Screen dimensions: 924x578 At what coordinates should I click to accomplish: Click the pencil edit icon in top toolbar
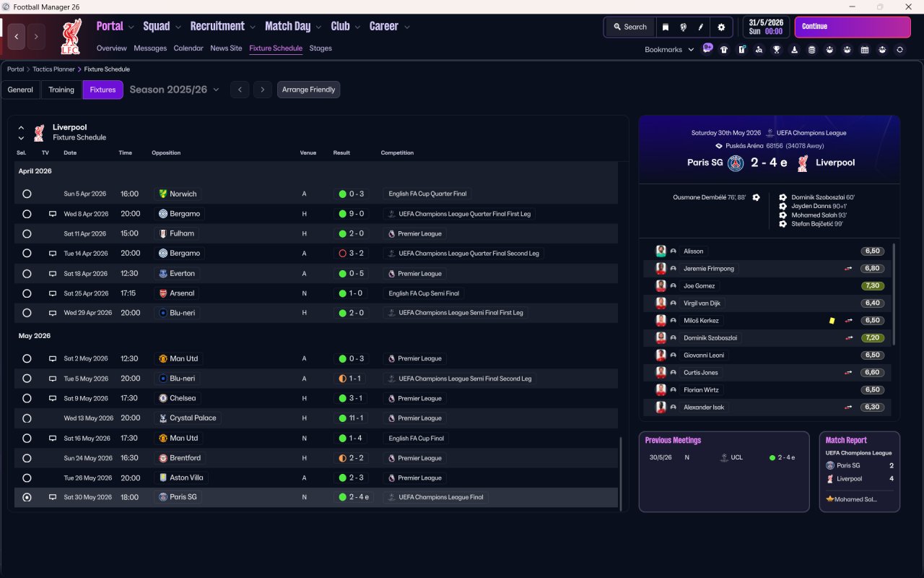pyautogui.click(x=700, y=27)
